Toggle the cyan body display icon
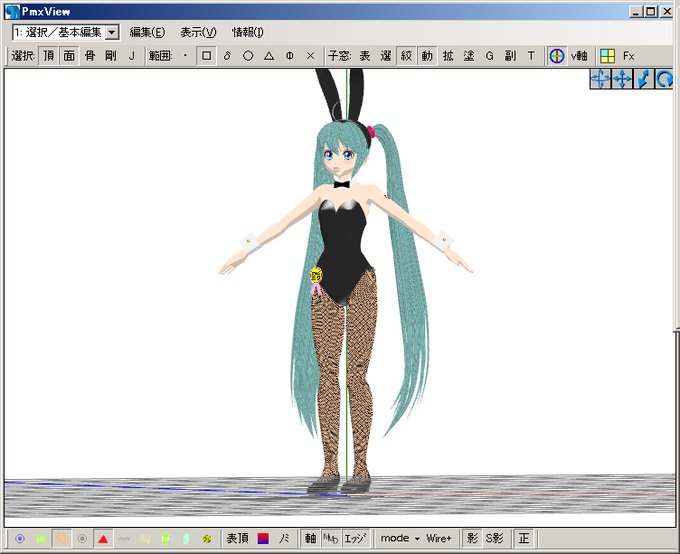Image resolution: width=680 pixels, height=554 pixels. tap(186, 539)
